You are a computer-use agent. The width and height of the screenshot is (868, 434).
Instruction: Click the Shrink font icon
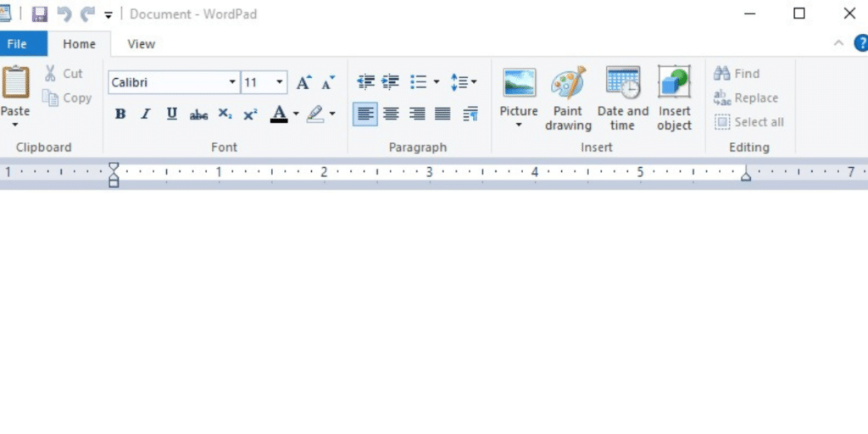tap(329, 82)
